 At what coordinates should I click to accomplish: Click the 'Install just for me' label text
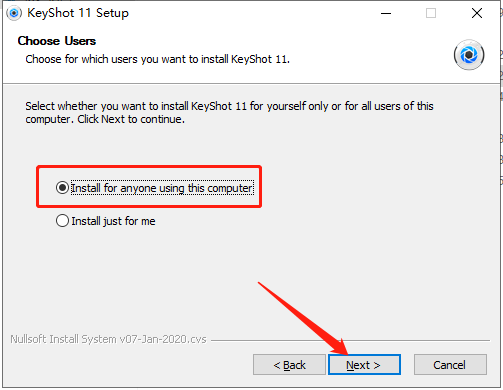coord(113,221)
